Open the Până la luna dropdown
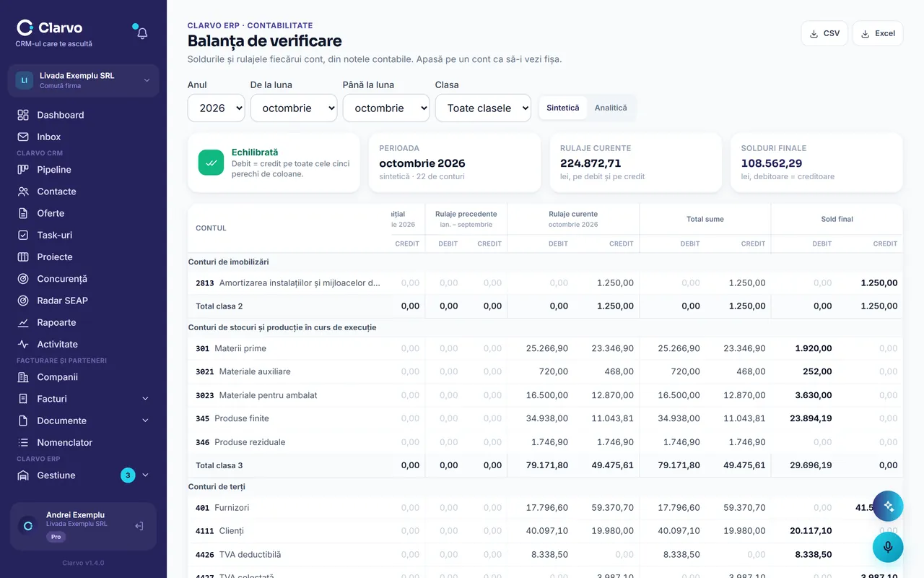The image size is (924, 578). pyautogui.click(x=386, y=108)
